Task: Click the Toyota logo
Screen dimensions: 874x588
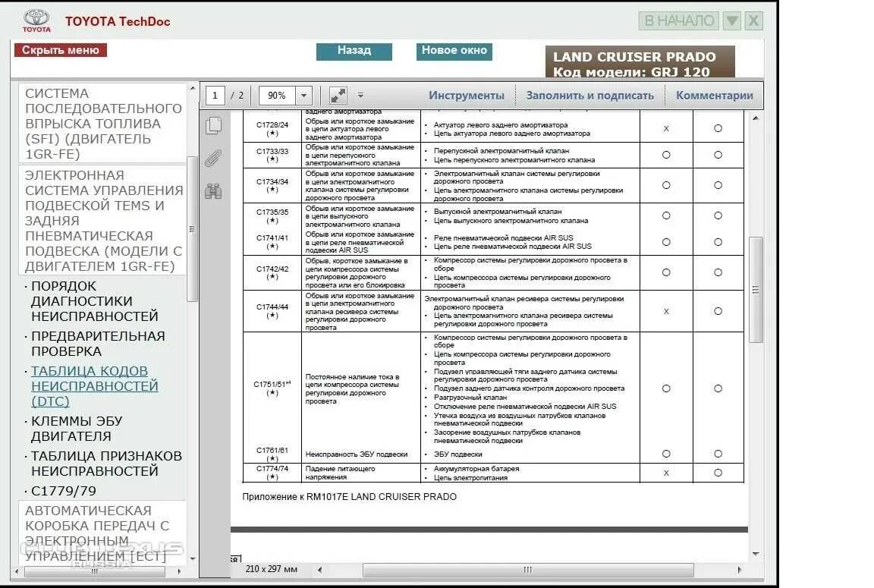Action: pyautogui.click(x=36, y=20)
